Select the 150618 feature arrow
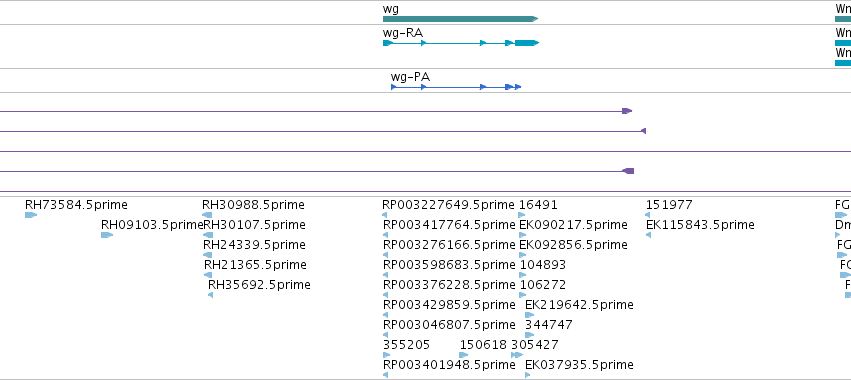This screenshot has width=851, height=380. pyautogui.click(x=463, y=355)
